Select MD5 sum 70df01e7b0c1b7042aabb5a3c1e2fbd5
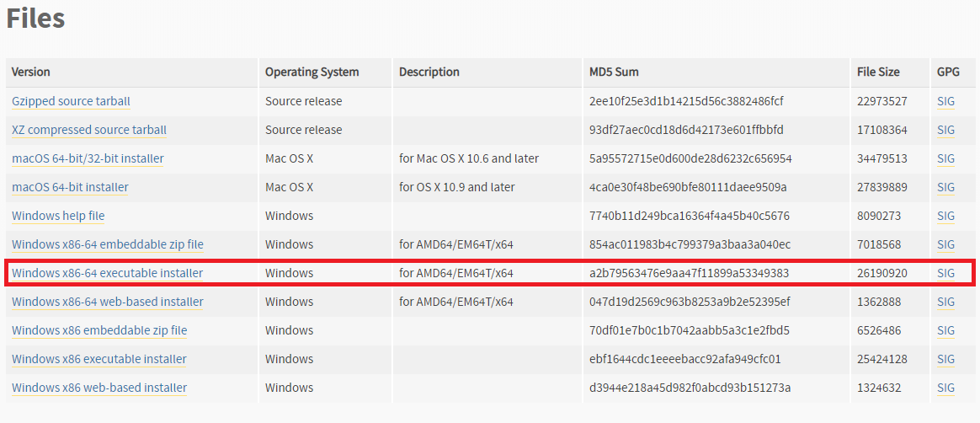The width and height of the screenshot is (980, 423). 690,330
